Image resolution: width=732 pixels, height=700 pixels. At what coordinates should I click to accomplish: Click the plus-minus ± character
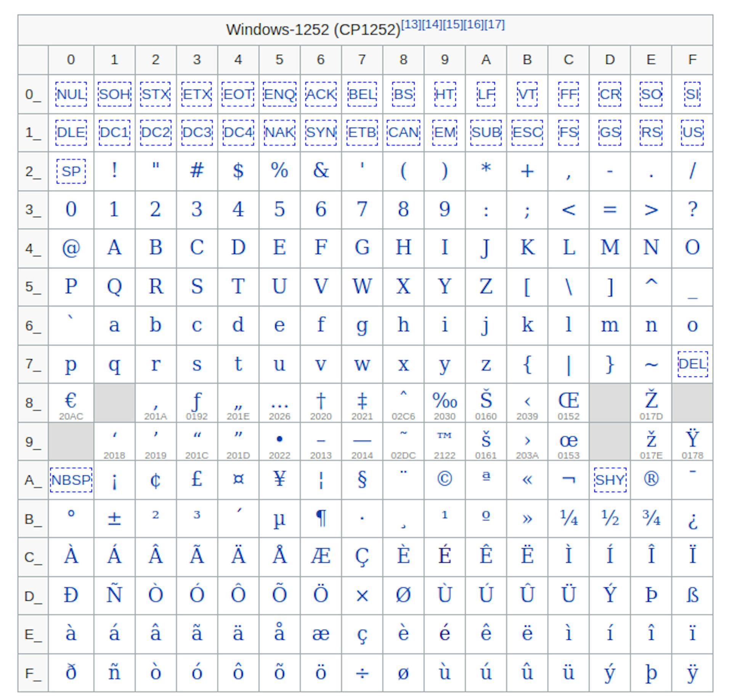114,518
